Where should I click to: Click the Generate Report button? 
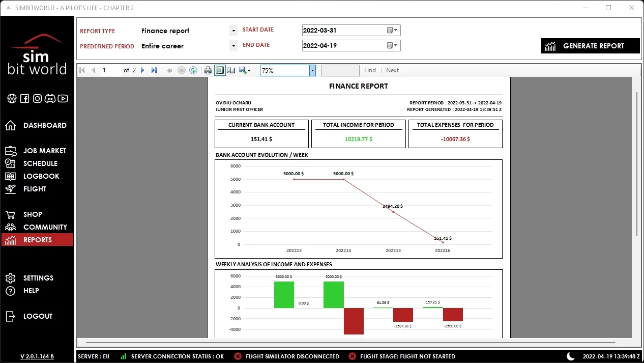coord(591,46)
